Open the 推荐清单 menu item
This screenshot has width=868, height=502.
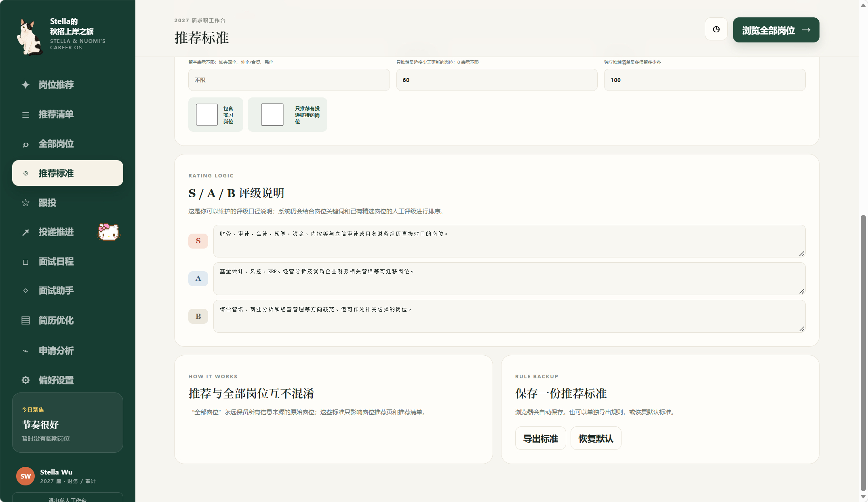point(67,114)
